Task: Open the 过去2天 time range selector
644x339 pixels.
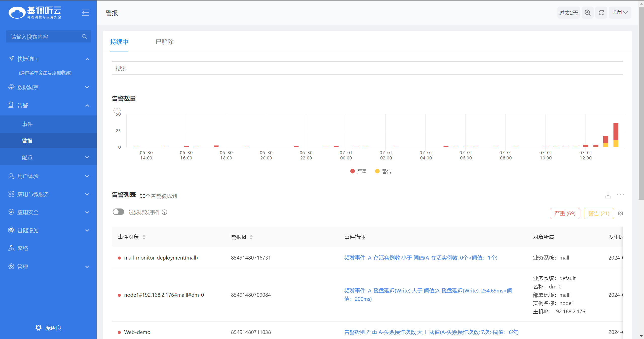Action: pos(569,13)
